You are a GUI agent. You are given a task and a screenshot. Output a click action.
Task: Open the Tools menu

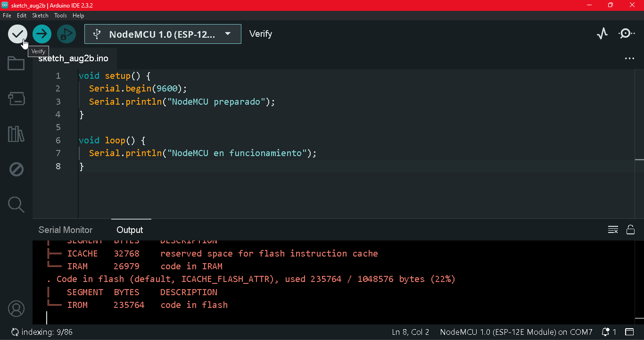point(60,16)
